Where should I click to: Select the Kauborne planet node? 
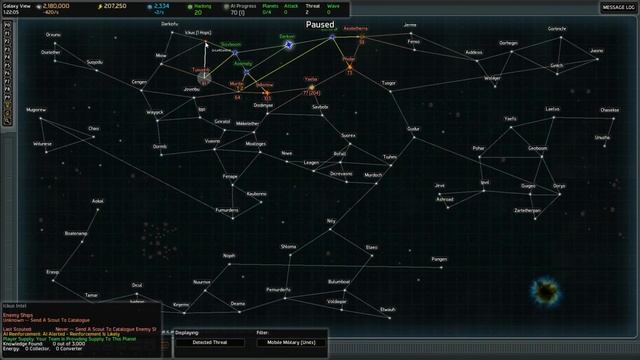[261, 202]
